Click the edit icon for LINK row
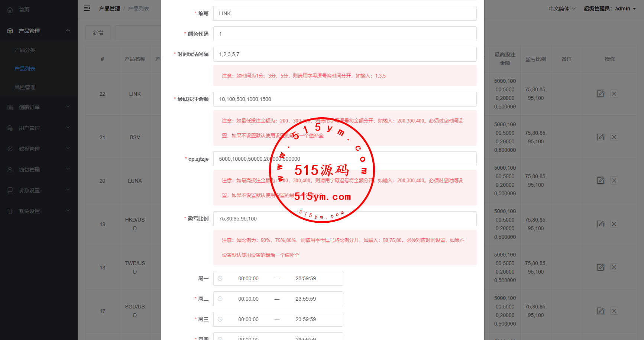 (x=600, y=94)
